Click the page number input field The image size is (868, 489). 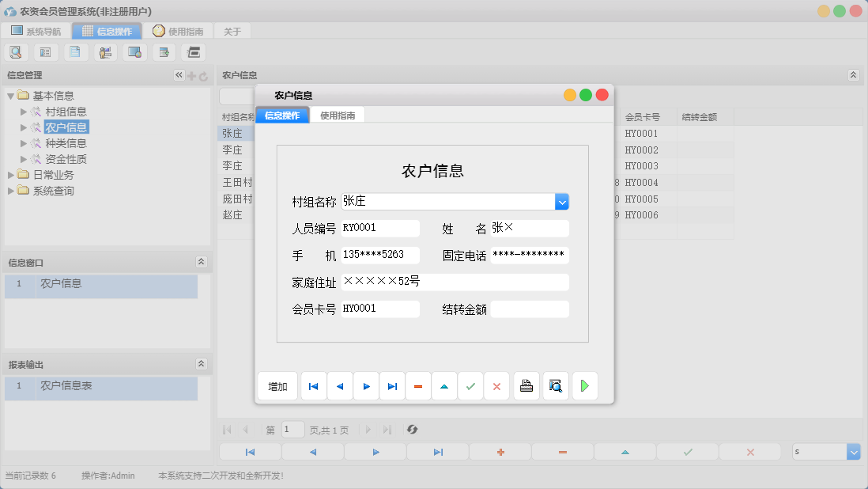[x=292, y=430]
